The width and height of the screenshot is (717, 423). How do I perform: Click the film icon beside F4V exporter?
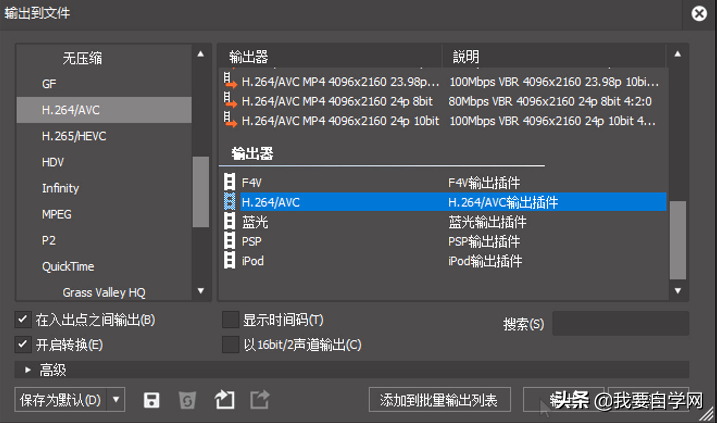point(230,182)
